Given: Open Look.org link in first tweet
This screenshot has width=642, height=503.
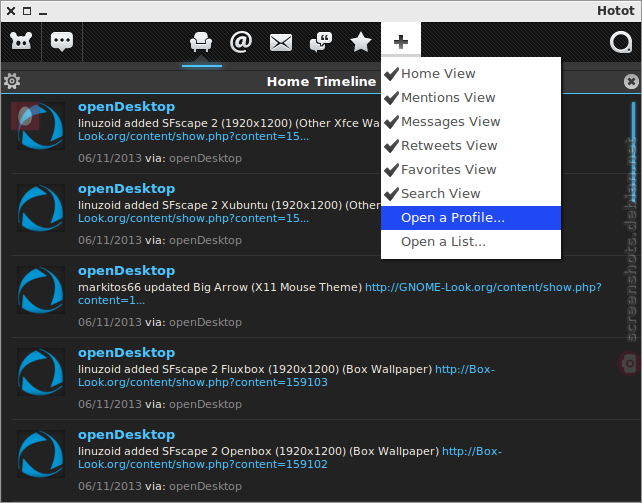Looking at the screenshot, I should (x=193, y=136).
